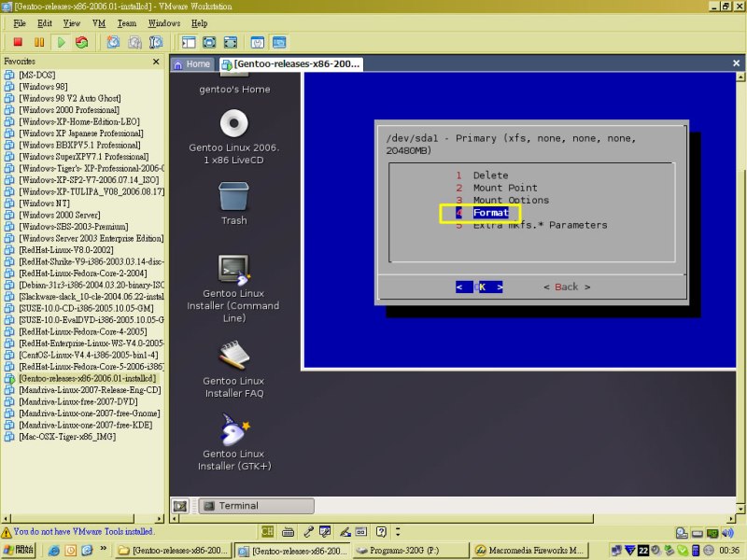Select the Delete option in the menu
This screenshot has width=747, height=560.
click(482, 175)
